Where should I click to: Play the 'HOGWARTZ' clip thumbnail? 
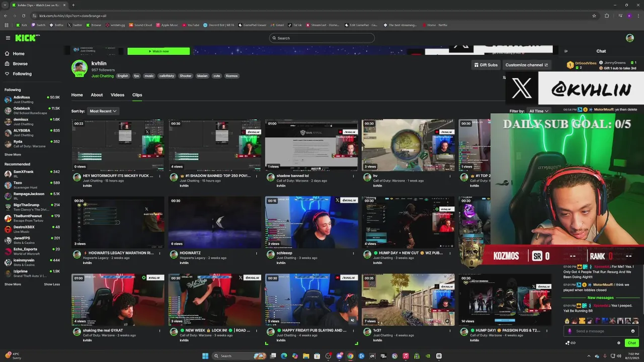(x=215, y=222)
